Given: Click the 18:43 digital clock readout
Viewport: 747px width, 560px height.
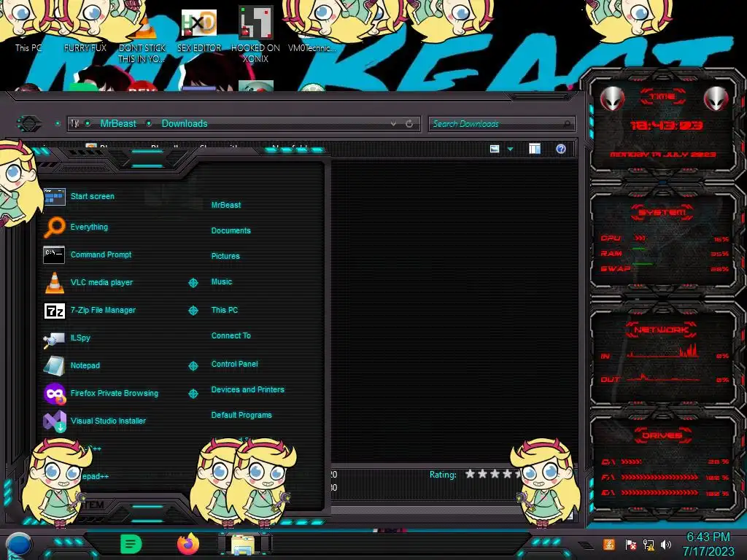Looking at the screenshot, I should click(667, 125).
